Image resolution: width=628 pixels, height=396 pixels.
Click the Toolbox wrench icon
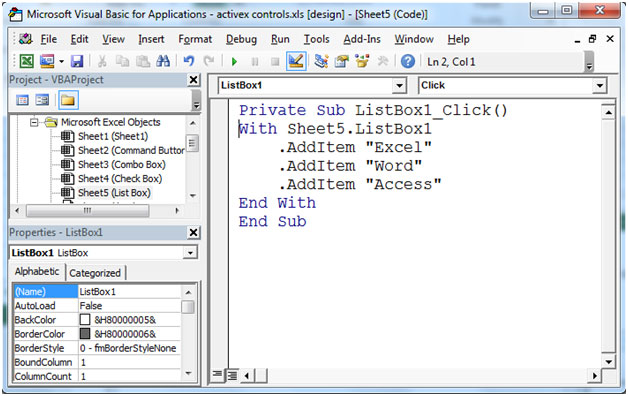[x=383, y=61]
